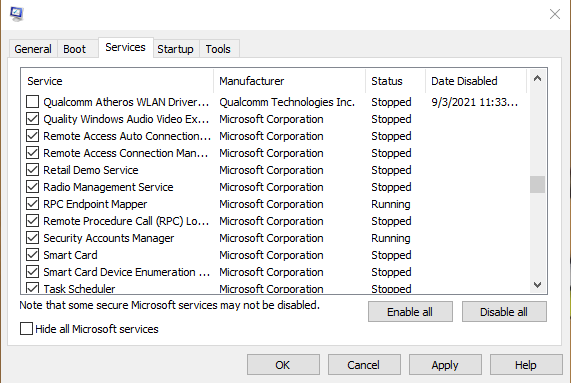Toggle Hide all Microsoft services checkbox
This screenshot has height=383, width=571.
tap(26, 328)
